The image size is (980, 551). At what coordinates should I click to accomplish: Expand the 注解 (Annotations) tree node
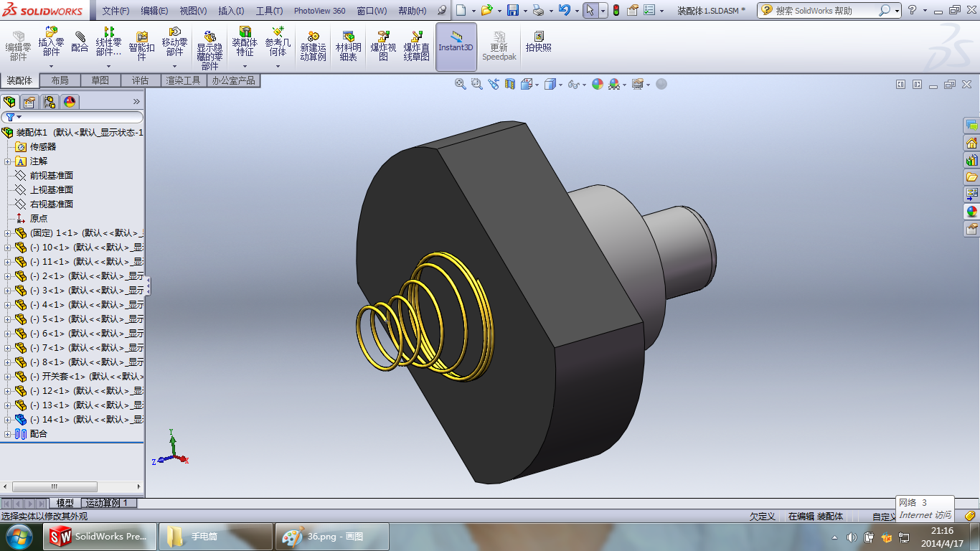coord(8,161)
